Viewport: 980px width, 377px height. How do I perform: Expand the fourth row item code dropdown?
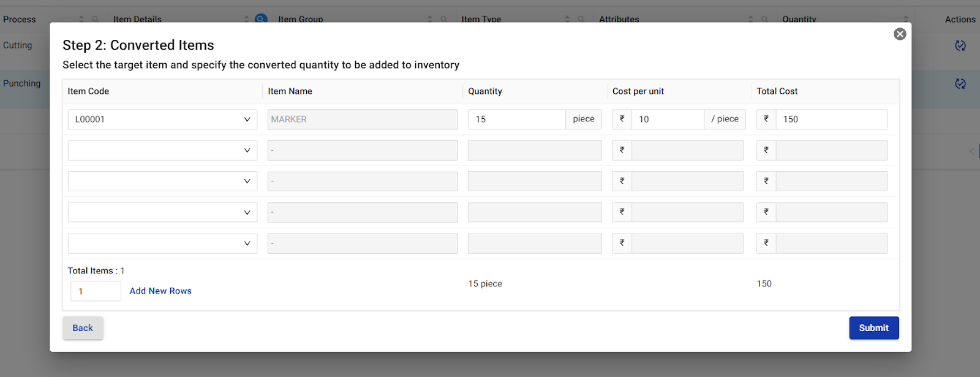click(x=162, y=213)
